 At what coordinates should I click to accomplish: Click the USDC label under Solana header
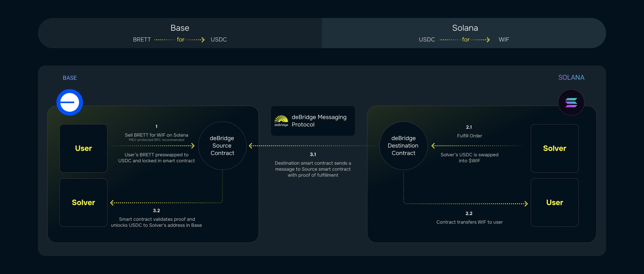[x=427, y=40]
